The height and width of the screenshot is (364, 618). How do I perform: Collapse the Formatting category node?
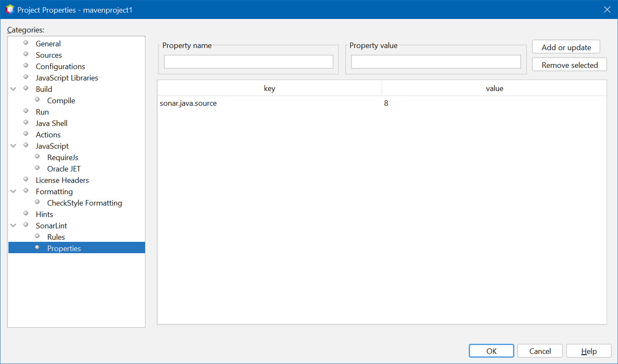[x=13, y=191]
